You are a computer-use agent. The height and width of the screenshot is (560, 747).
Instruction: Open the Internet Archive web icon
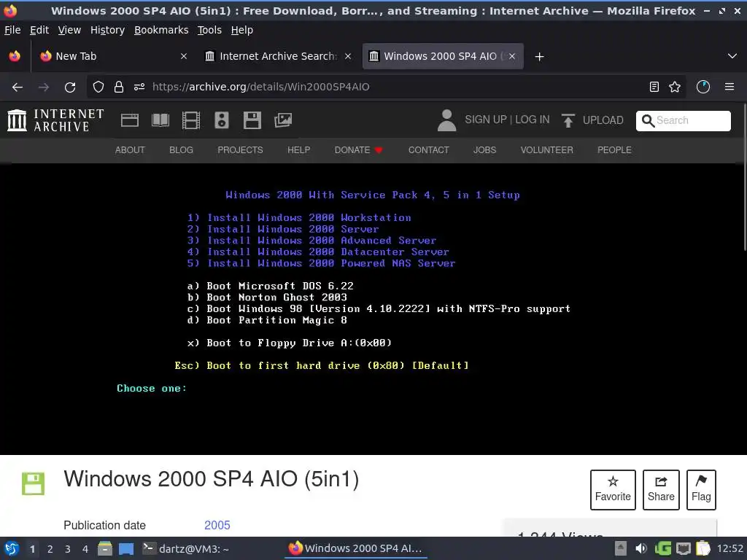(130, 120)
